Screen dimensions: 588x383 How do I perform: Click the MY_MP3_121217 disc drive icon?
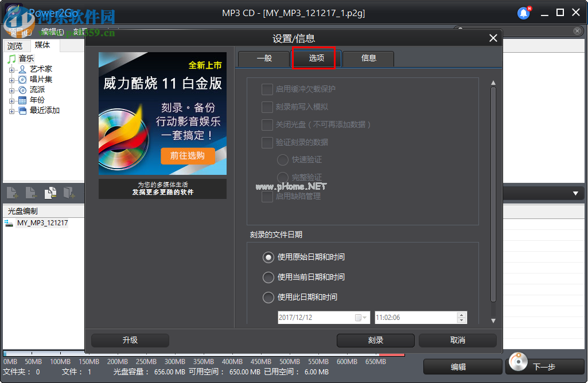point(8,223)
